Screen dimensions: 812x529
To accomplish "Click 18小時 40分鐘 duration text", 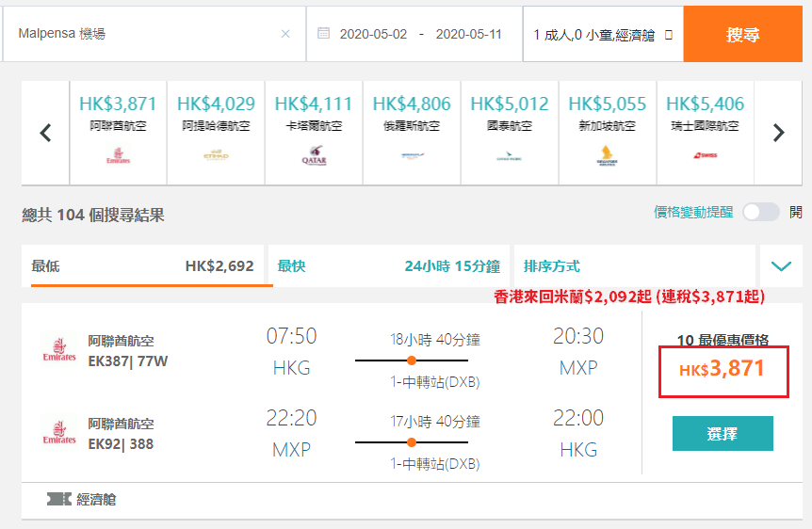I will (x=435, y=340).
